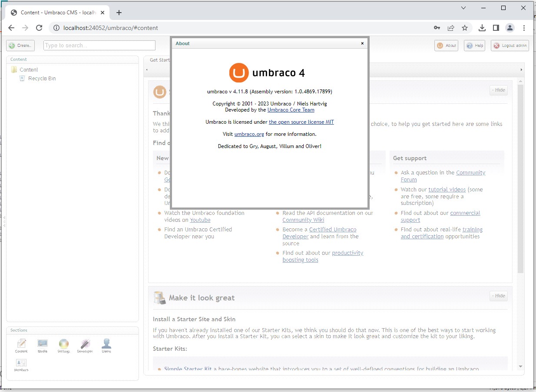Open the Community Forum link
536x392 pixels.
tap(443, 176)
